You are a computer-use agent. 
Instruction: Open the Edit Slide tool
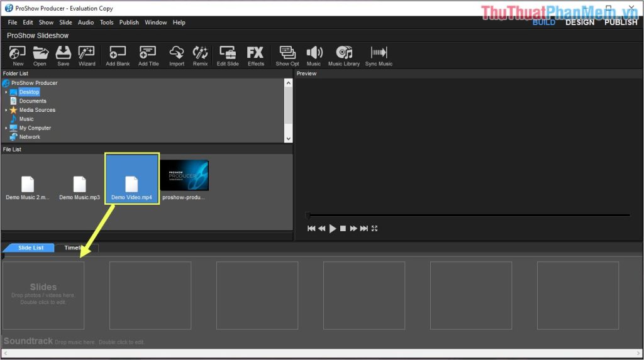tap(228, 56)
